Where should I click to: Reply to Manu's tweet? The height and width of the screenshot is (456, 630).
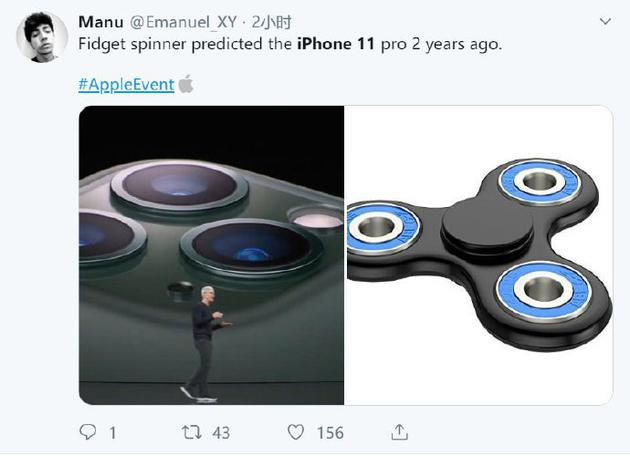(88, 432)
